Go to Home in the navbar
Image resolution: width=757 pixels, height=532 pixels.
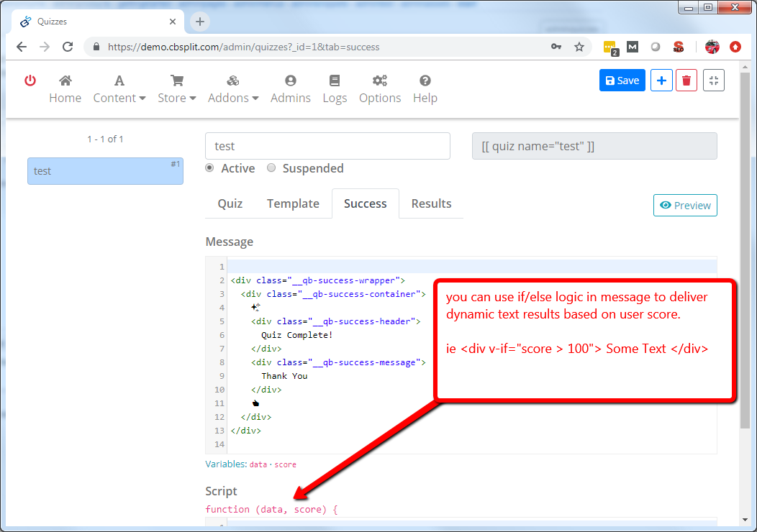[x=65, y=89]
